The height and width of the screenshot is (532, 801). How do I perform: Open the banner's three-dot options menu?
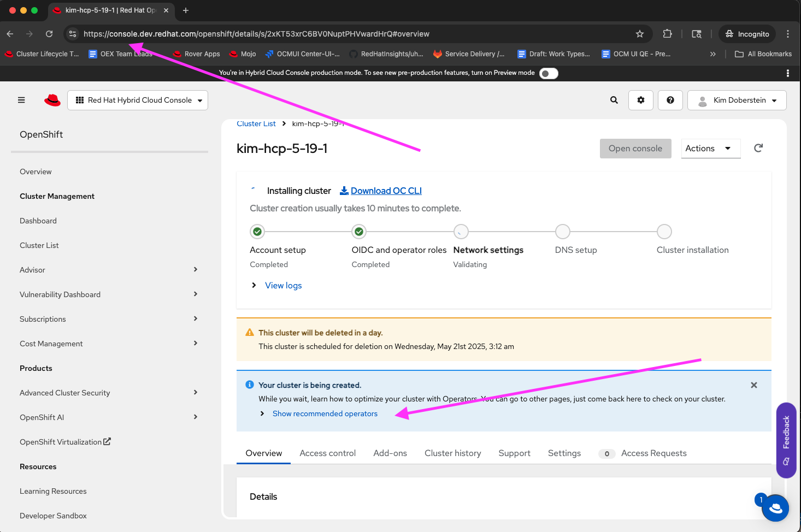point(787,73)
